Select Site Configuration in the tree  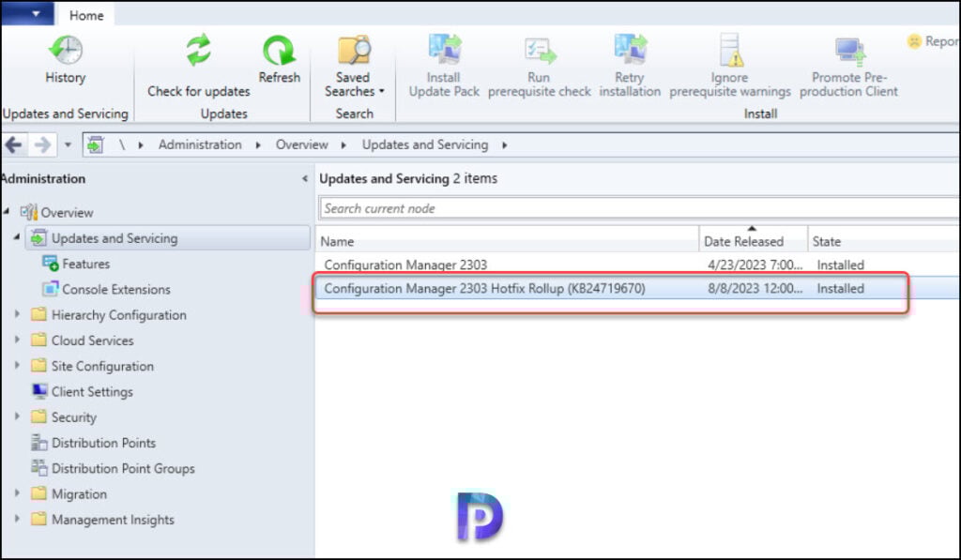tap(102, 366)
